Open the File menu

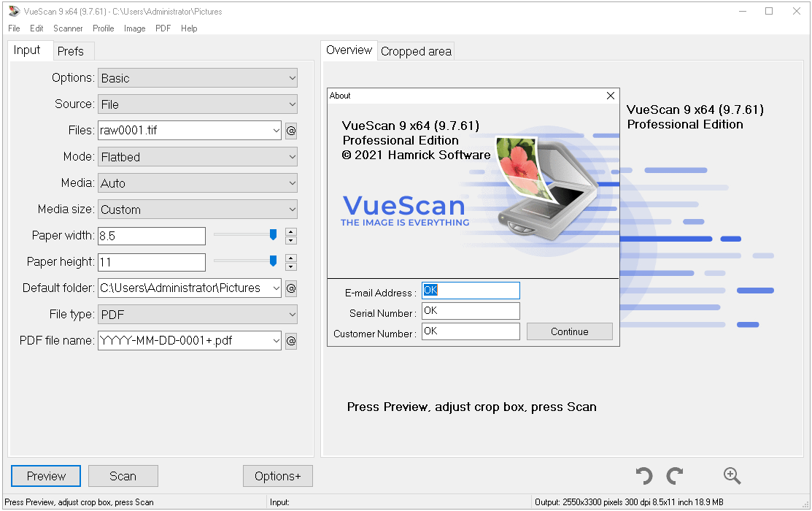tap(14, 28)
